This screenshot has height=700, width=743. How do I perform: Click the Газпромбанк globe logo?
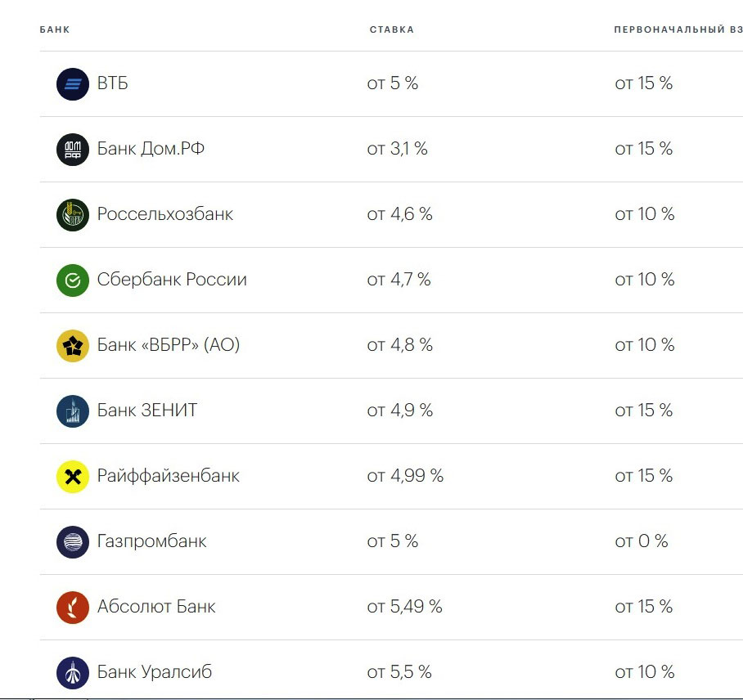point(73,541)
